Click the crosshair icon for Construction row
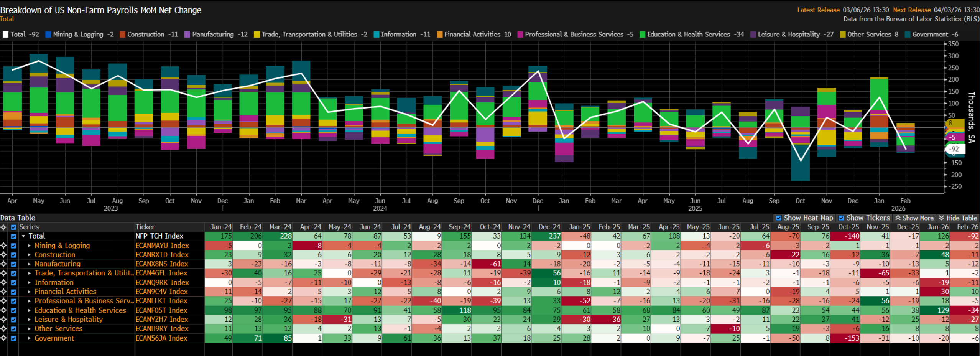 pos(3,255)
